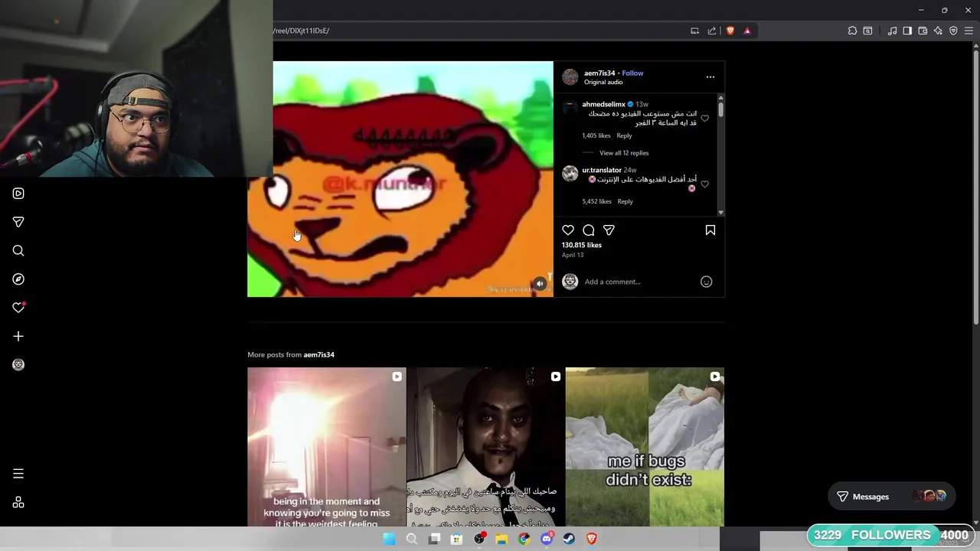Open the comment bubble icon under reel
The width and height of the screenshot is (980, 551).
pyautogui.click(x=589, y=230)
